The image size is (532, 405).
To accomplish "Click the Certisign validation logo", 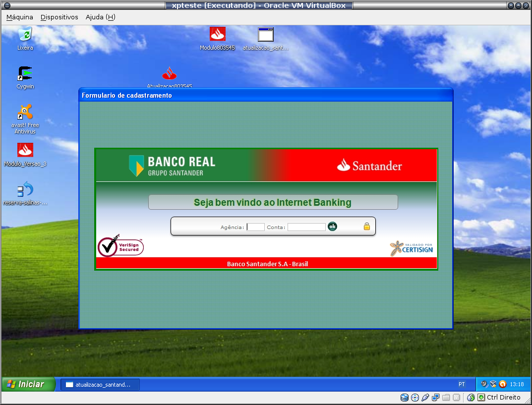I will [411, 248].
